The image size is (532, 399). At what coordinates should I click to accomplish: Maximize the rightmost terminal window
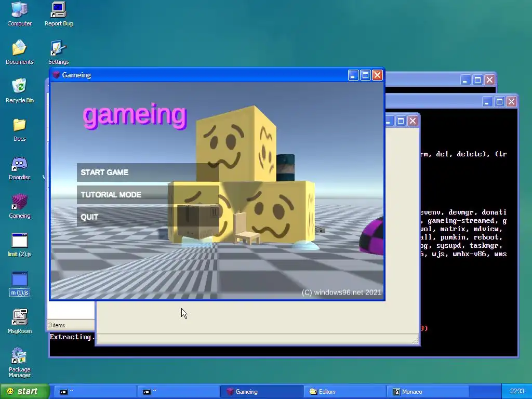click(499, 101)
